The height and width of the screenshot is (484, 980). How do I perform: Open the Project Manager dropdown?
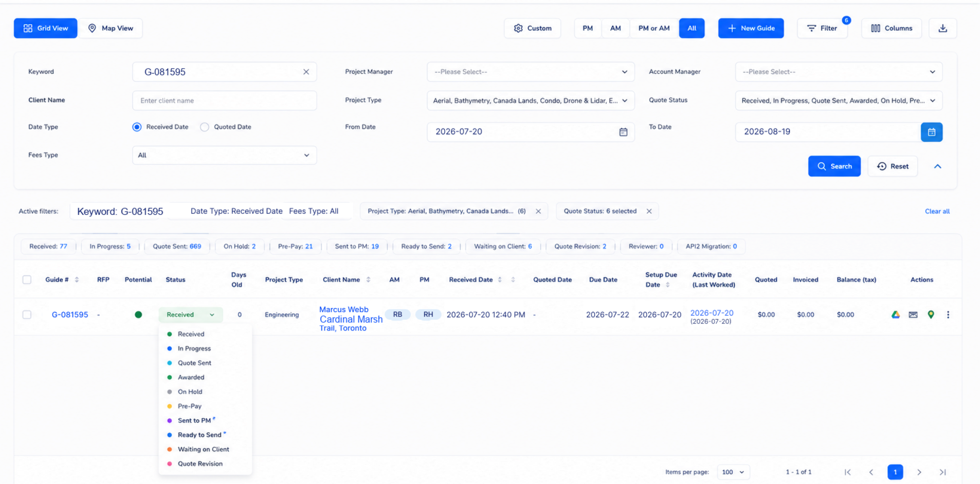pyautogui.click(x=530, y=72)
